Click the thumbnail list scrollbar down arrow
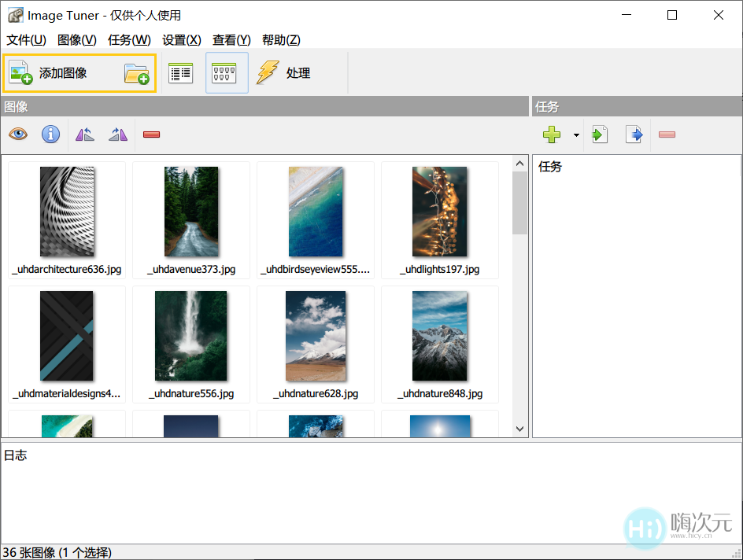The width and height of the screenshot is (743, 560). [519, 429]
